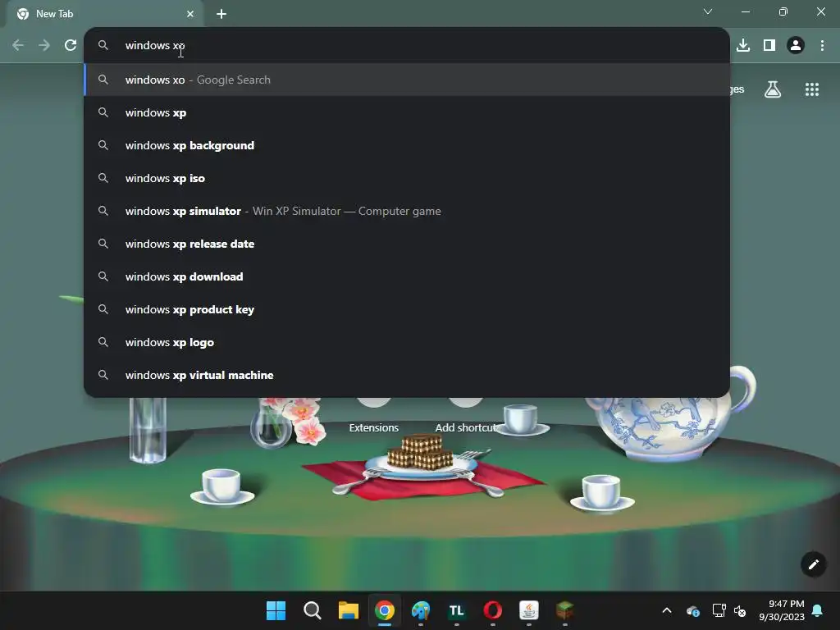Open File Explorer from taskbar

click(348, 610)
